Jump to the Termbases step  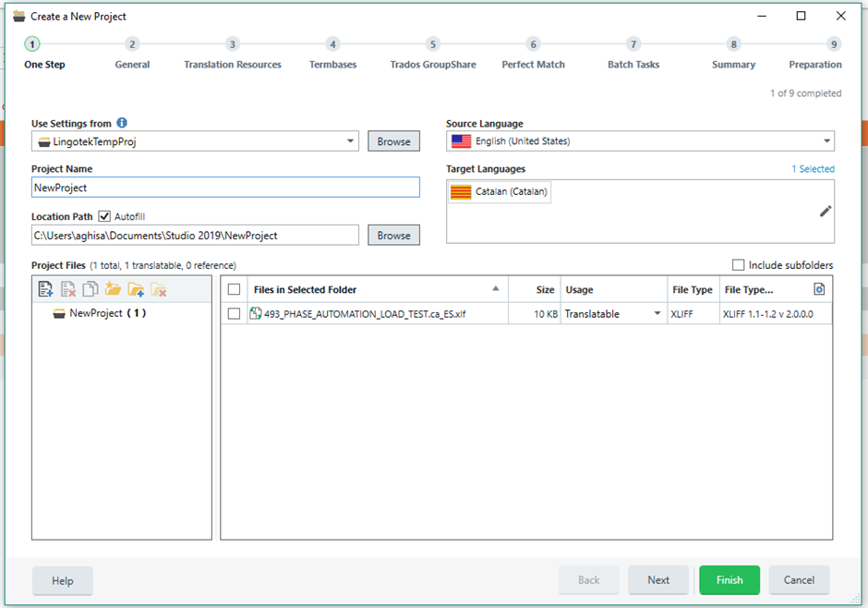coord(332,54)
